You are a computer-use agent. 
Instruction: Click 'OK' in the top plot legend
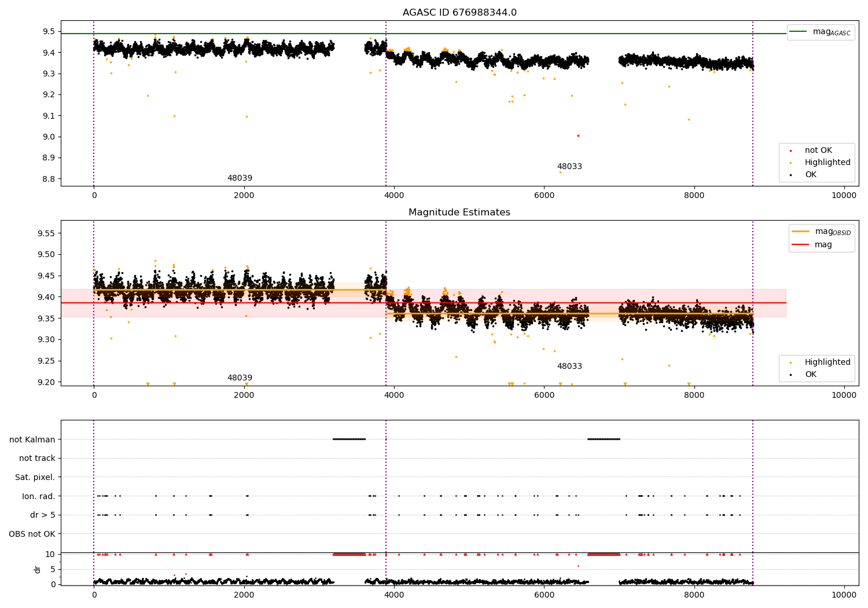point(811,175)
